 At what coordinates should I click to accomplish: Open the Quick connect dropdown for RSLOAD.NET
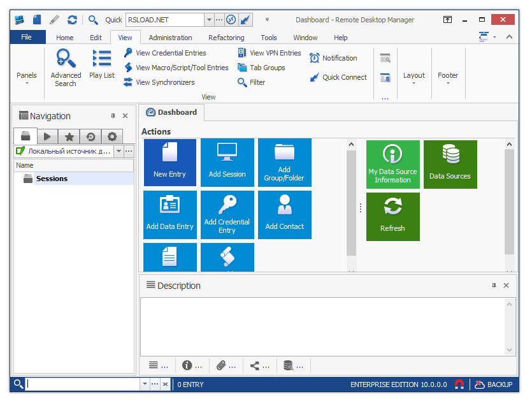pyautogui.click(x=208, y=20)
